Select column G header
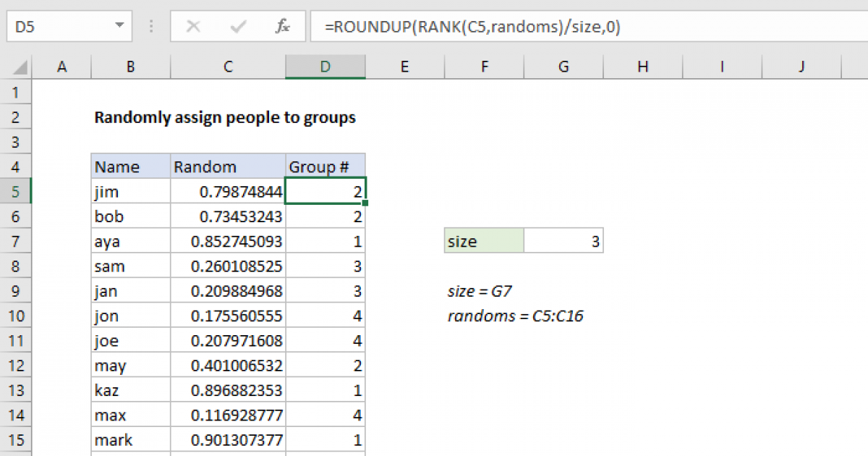The height and width of the screenshot is (456, 868). click(563, 66)
